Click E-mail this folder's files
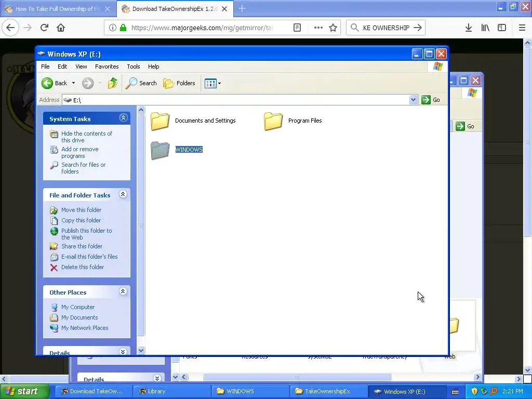 point(89,257)
